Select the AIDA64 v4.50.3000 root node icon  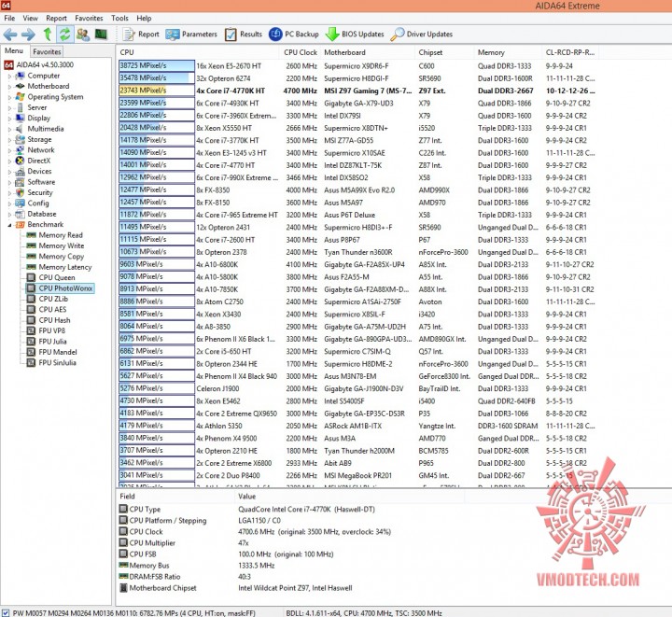pyautogui.click(x=8, y=65)
